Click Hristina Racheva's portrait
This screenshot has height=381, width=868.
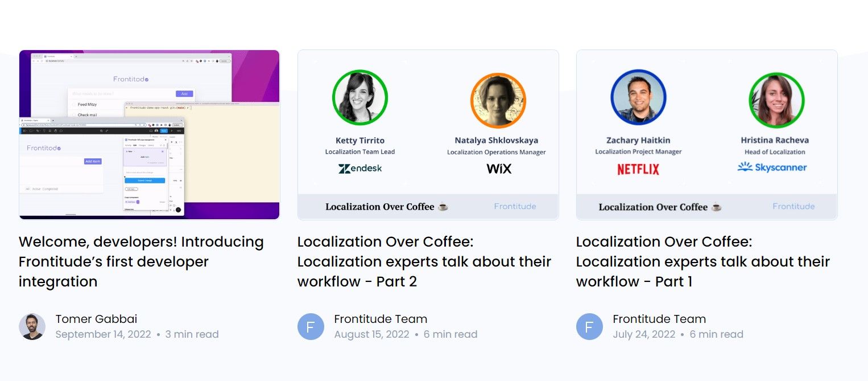pos(776,100)
